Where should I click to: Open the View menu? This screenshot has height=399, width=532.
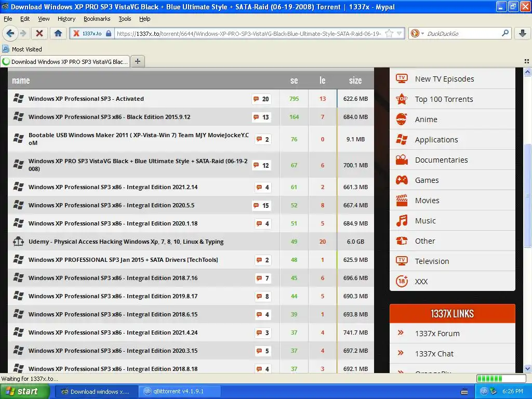point(44,19)
